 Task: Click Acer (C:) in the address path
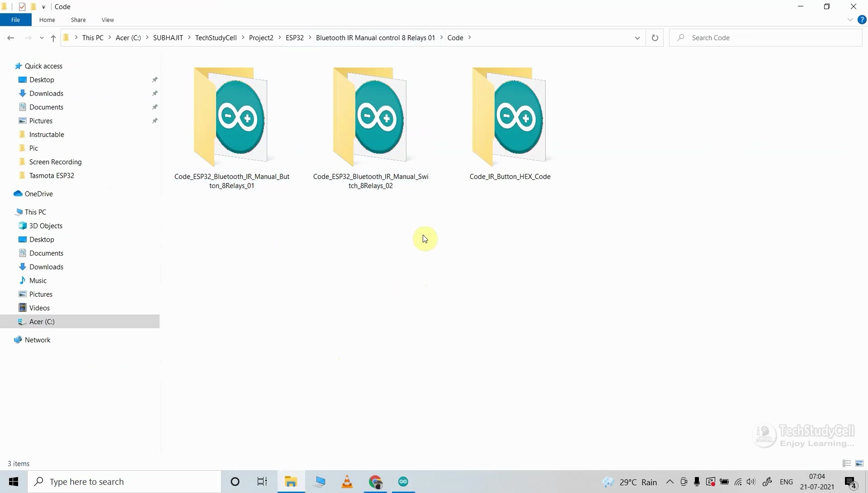pos(128,38)
